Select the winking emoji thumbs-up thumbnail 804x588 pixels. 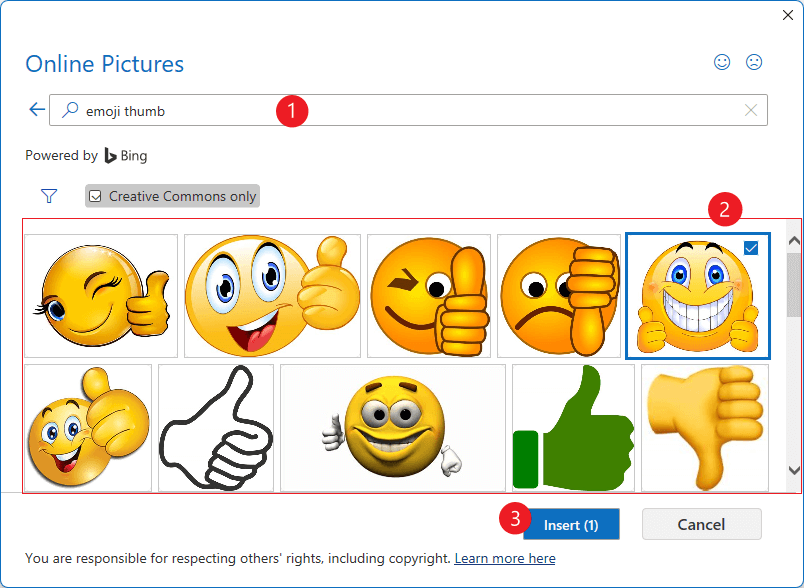pos(100,295)
